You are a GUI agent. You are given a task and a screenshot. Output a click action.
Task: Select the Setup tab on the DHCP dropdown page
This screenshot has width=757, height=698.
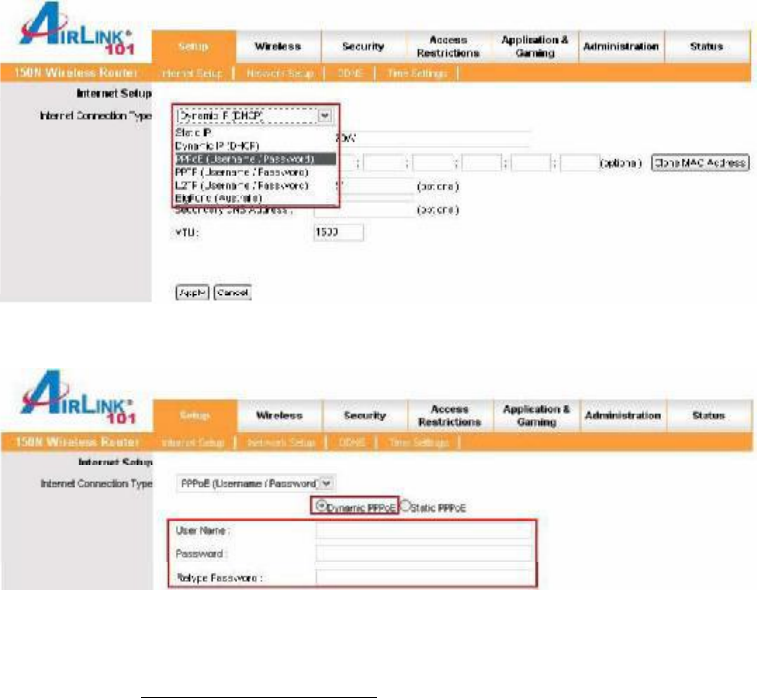pos(194,46)
